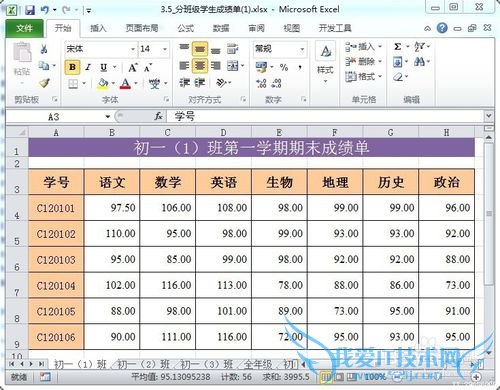Click Find and Select binoculars icon
The image size is (500, 390).
point(419,62)
